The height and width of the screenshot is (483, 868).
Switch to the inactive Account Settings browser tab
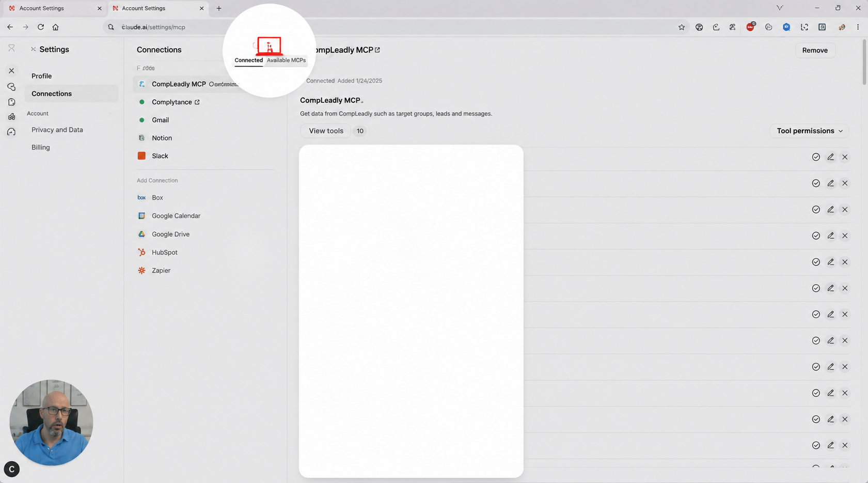(54, 8)
